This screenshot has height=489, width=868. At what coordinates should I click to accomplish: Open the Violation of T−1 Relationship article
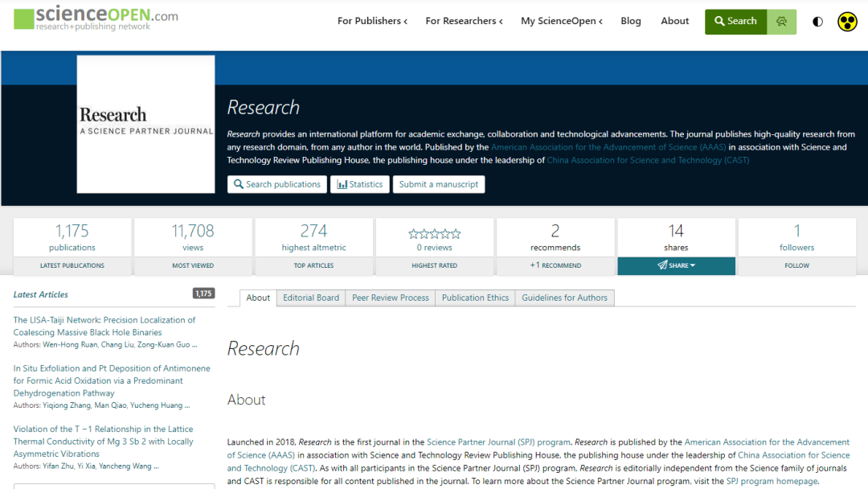[104, 442]
